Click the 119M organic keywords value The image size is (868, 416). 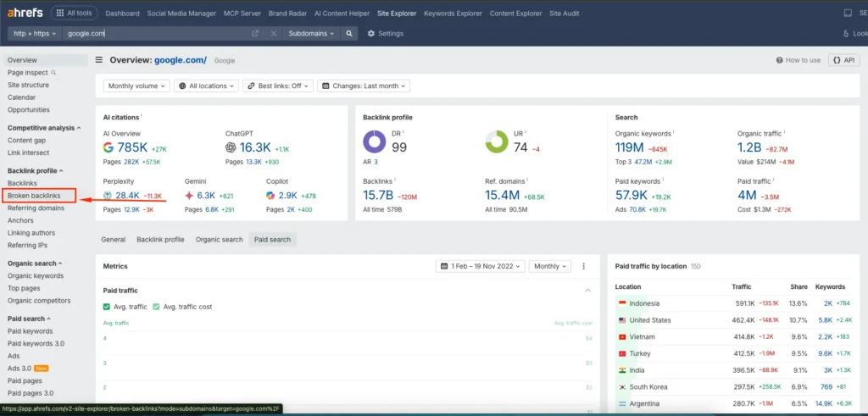[630, 147]
